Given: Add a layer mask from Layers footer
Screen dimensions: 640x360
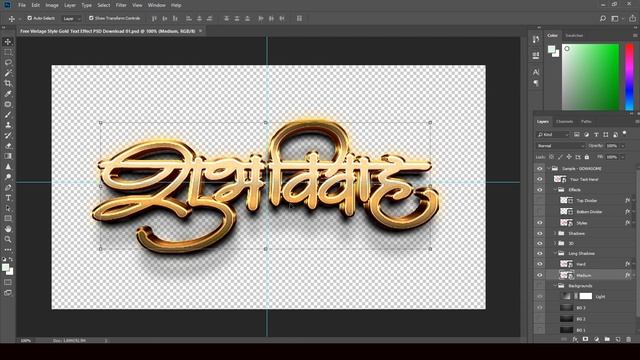Looking at the screenshot, I should 586,339.
